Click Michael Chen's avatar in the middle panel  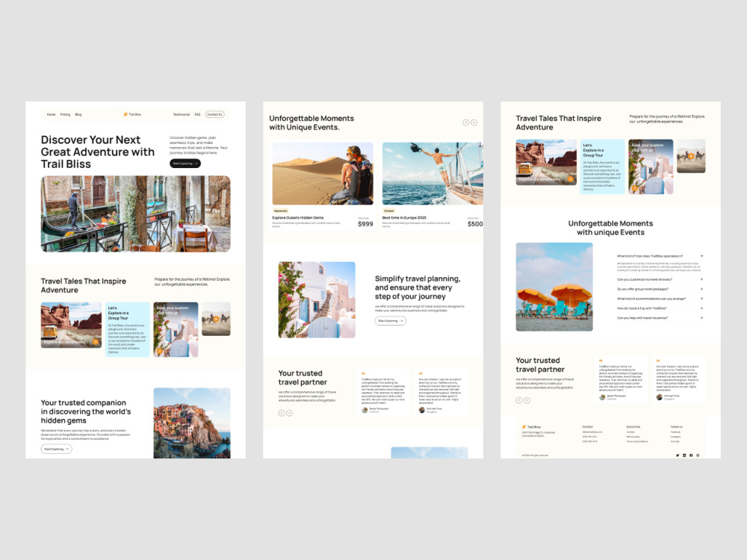(421, 409)
